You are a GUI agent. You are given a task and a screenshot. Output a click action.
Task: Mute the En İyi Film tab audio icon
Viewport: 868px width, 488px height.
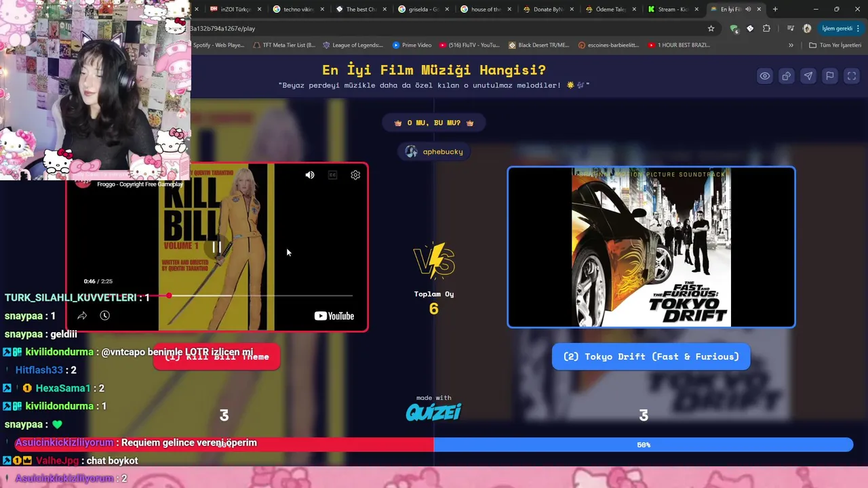tap(749, 9)
